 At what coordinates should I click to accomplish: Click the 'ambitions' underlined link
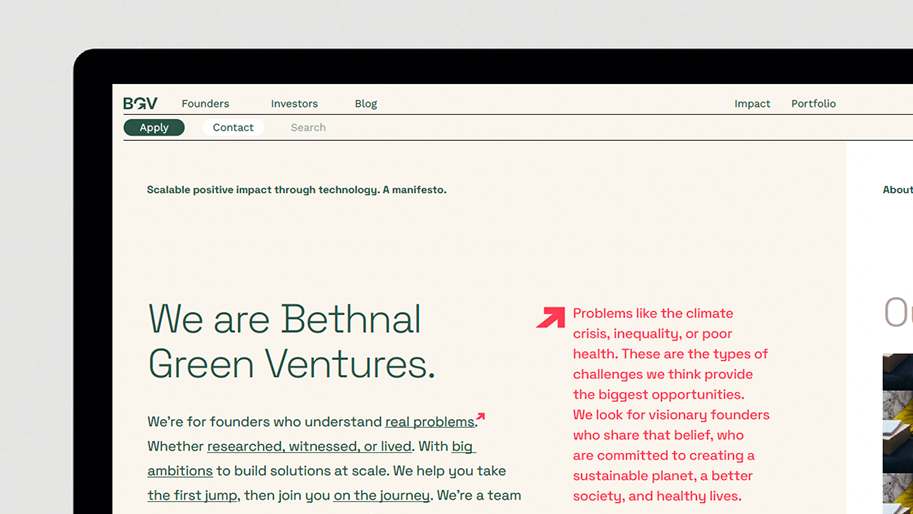[180, 471]
